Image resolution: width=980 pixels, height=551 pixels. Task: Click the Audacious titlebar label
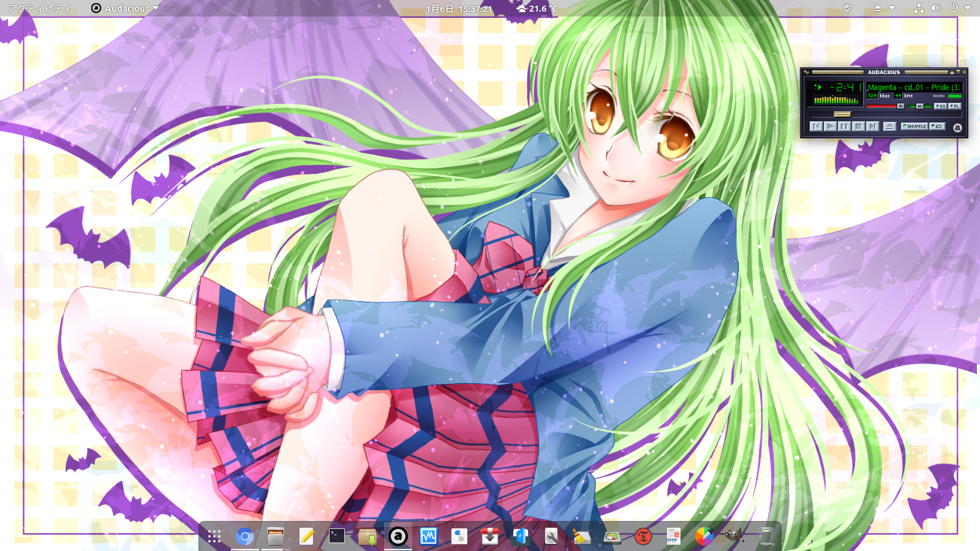pos(884,72)
